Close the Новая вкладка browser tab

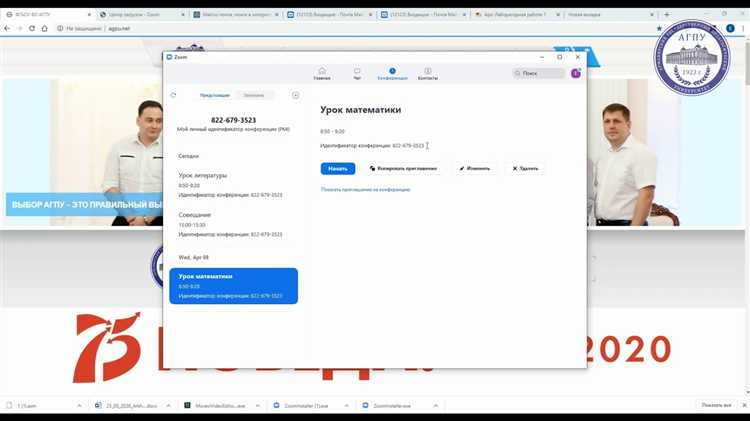tap(651, 15)
